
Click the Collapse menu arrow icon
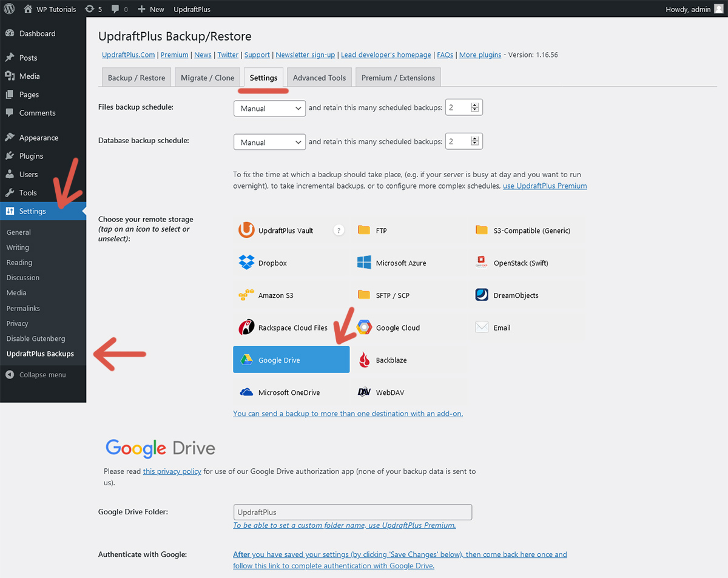[10, 375]
